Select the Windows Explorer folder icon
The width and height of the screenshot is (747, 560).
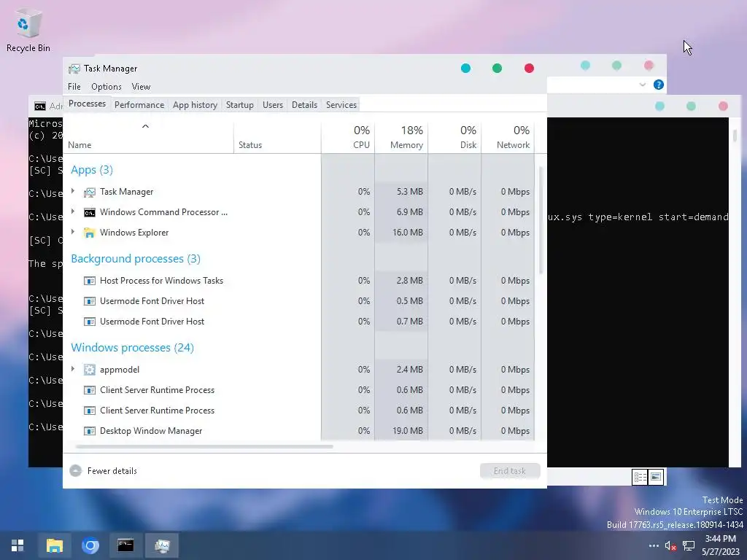pos(90,233)
